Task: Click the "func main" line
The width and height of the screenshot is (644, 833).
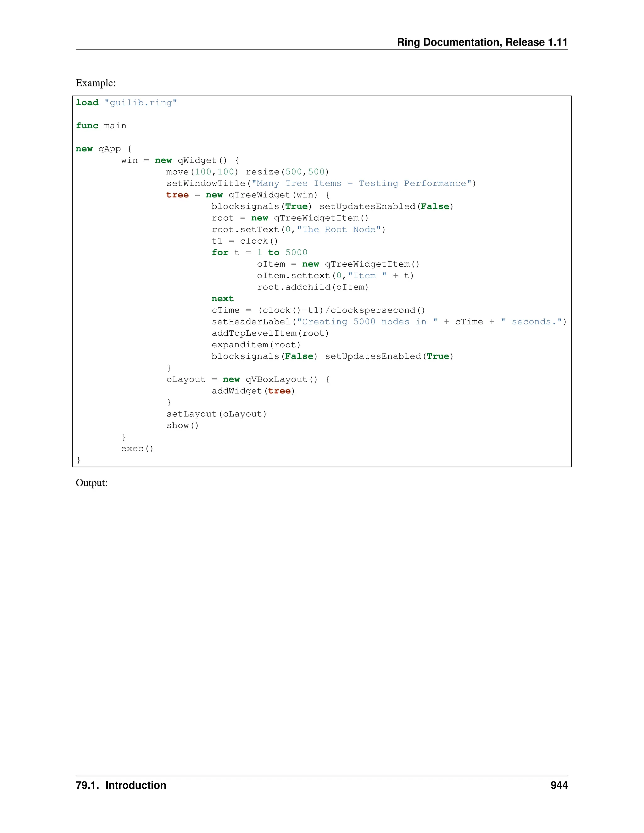Action: [x=101, y=126]
